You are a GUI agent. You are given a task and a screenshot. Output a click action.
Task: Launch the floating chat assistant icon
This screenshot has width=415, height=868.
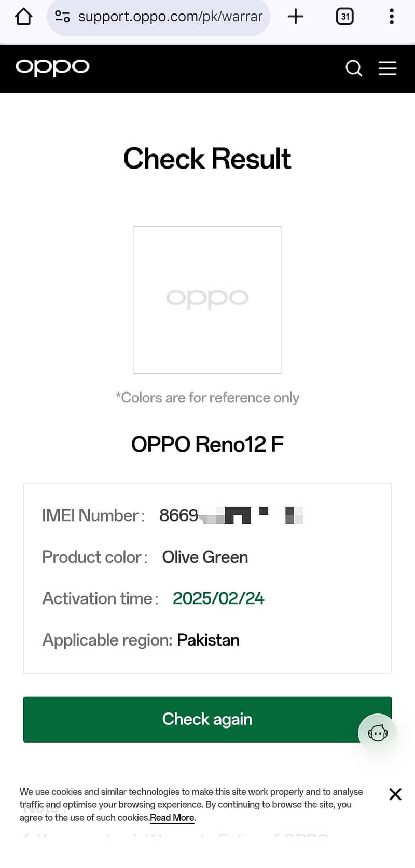pyautogui.click(x=377, y=732)
